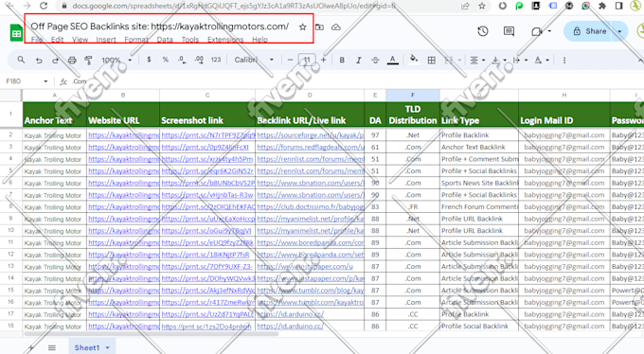The width and height of the screenshot is (644, 354).
Task: Open the Insert menu
Action: [106, 40]
